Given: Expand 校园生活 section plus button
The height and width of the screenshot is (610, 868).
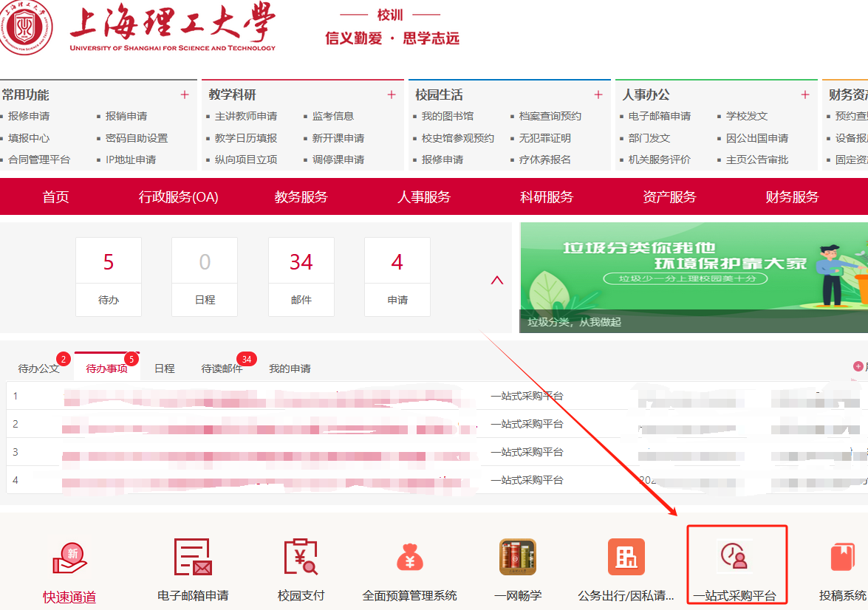Looking at the screenshot, I should pyautogui.click(x=598, y=95).
